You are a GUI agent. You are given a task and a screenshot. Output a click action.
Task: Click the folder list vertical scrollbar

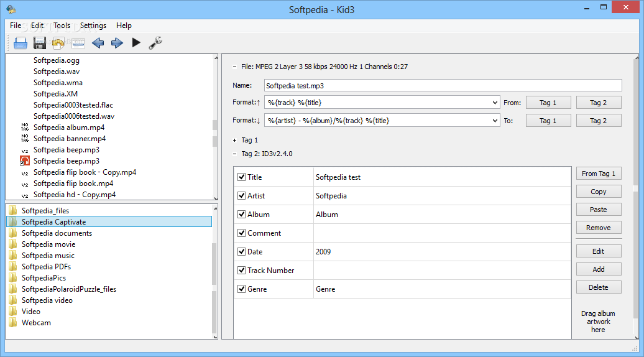point(215,272)
